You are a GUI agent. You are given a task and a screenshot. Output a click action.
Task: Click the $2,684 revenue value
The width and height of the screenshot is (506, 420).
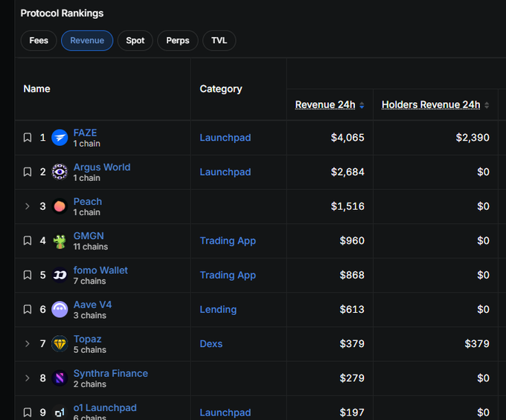pos(348,172)
